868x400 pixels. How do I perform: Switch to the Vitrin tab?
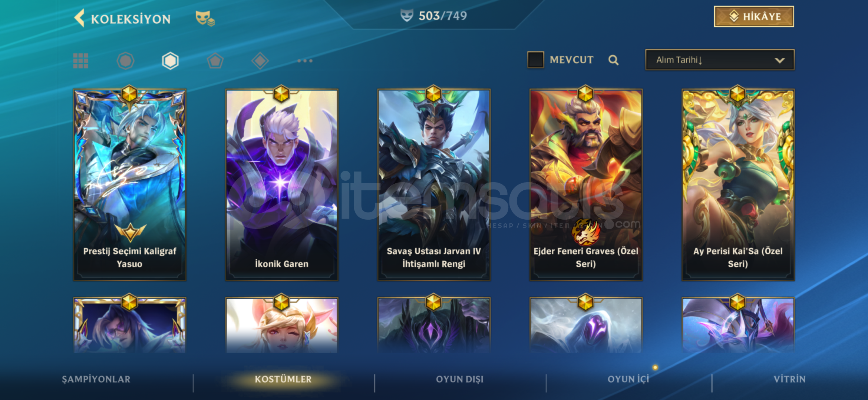point(789,379)
